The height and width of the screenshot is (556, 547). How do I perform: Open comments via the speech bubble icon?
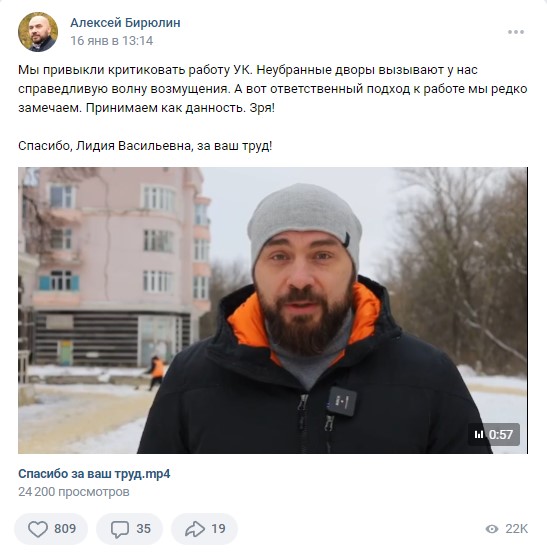[120, 529]
